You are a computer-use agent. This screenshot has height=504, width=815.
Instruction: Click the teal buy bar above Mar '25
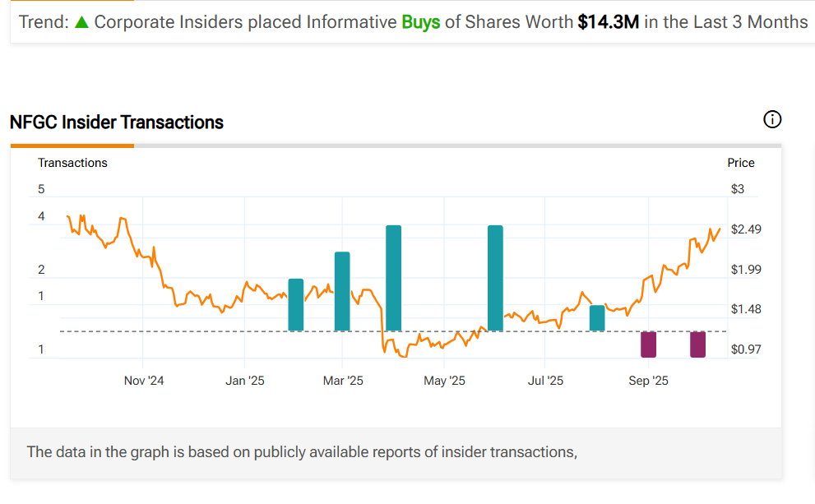(342, 292)
